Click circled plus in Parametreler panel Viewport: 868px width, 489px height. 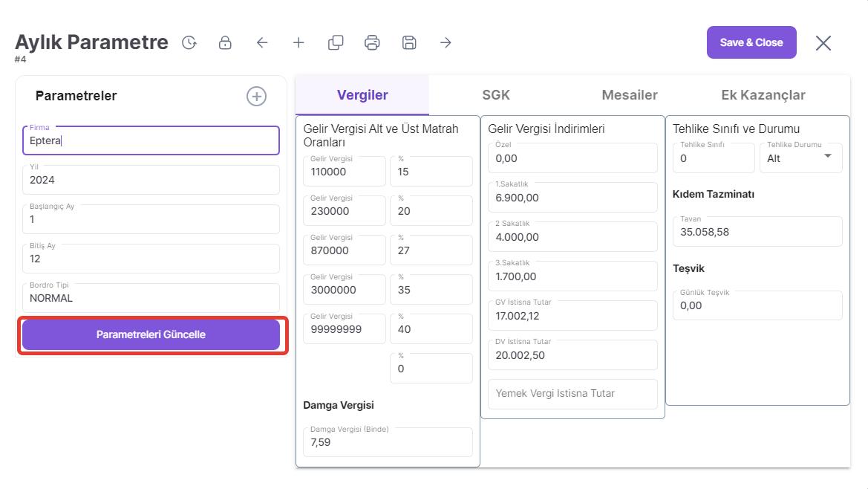(x=256, y=96)
